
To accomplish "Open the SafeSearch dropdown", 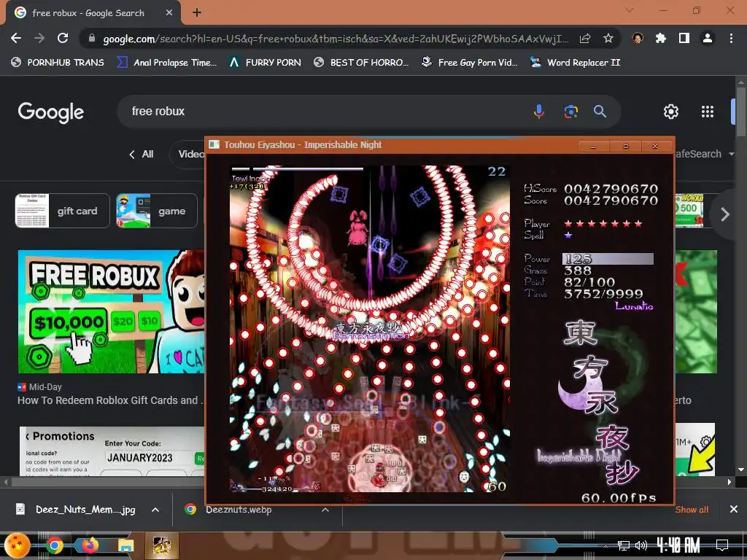I will coord(705,154).
